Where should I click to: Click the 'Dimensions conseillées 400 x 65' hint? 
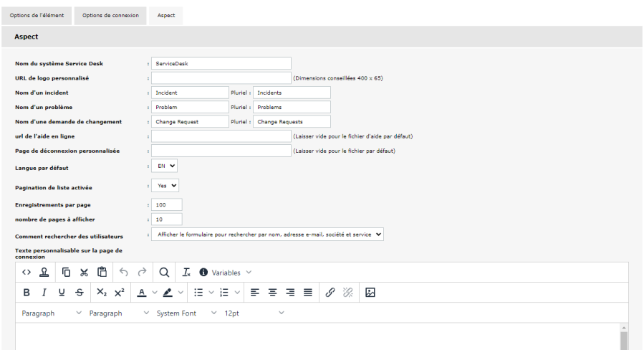click(x=338, y=78)
